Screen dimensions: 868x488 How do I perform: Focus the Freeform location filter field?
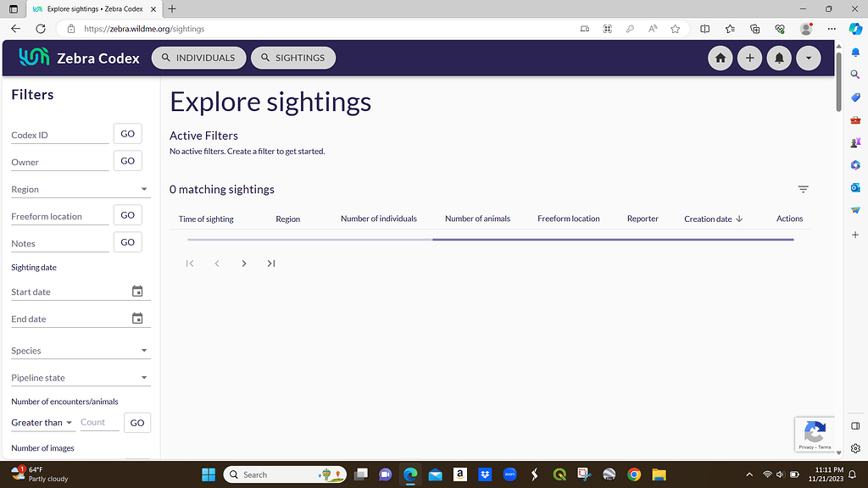tap(60, 216)
